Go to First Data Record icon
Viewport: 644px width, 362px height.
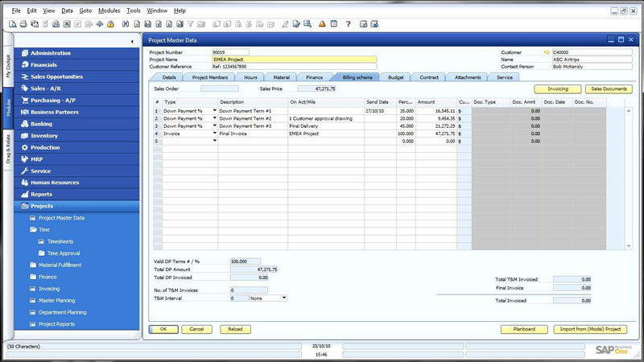coord(147,24)
